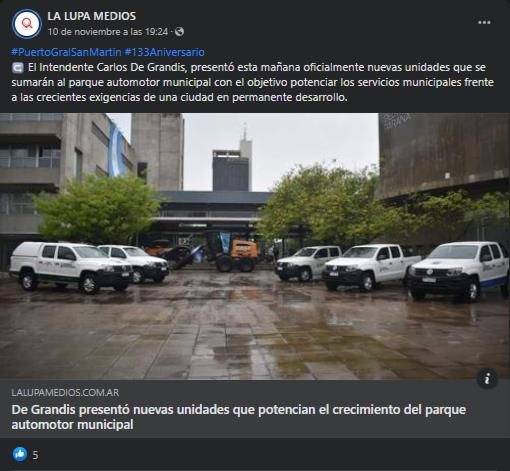This screenshot has width=510, height=471.
Task: Open hashtag #PuertoGralSanMartin
Action: (x=66, y=52)
